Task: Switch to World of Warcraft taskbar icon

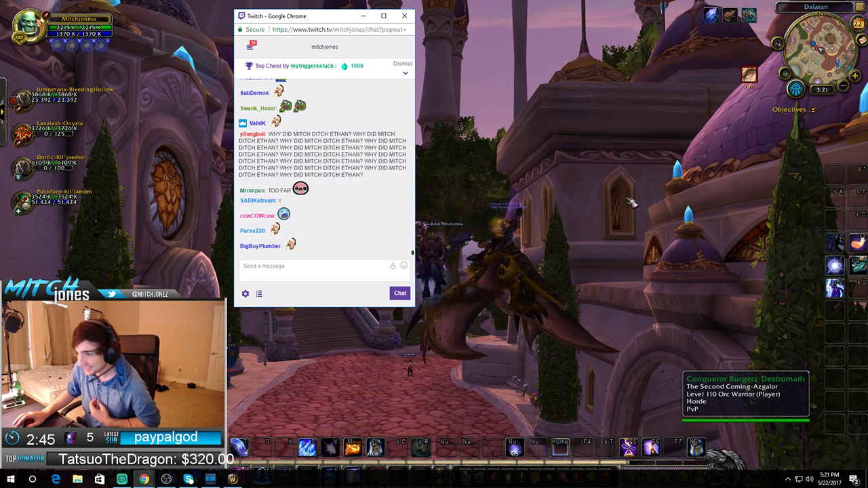Action: (233, 479)
